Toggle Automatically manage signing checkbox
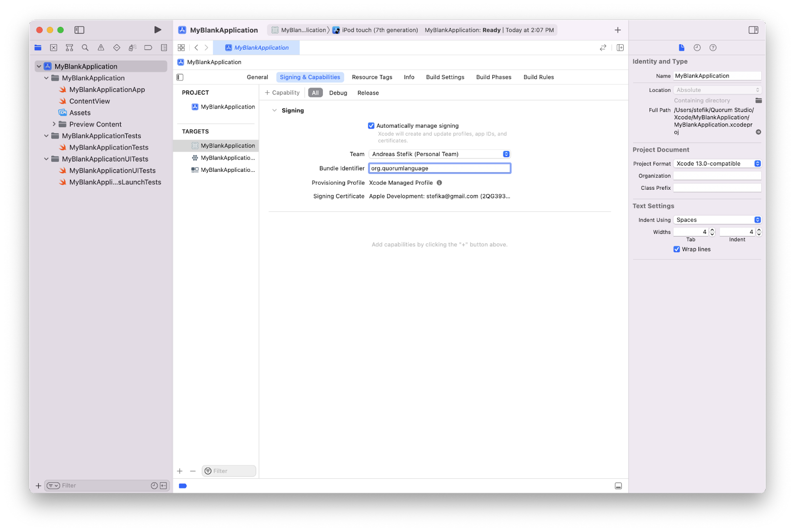This screenshot has height=532, width=795. pos(371,126)
